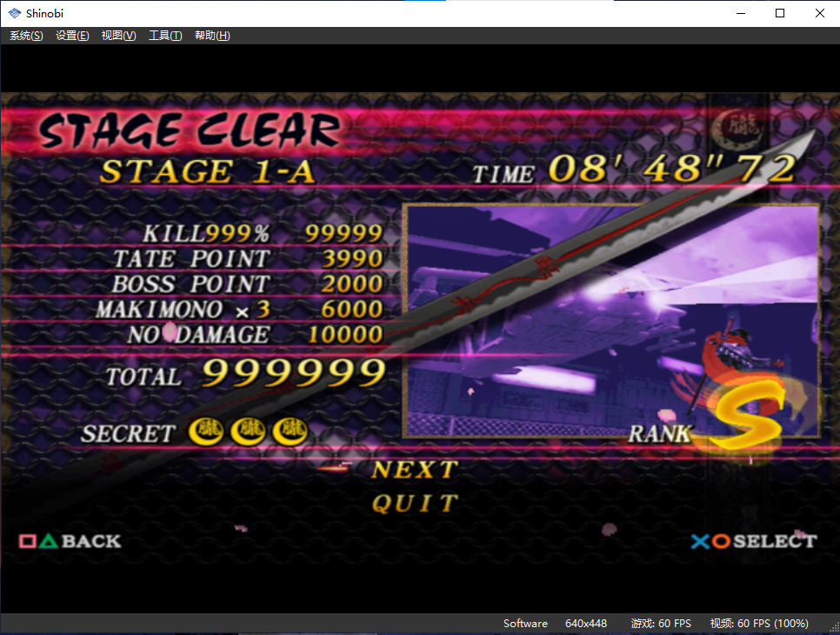Click the sword cursor beside NEXT
This screenshot has width=840, height=635.
(334, 467)
